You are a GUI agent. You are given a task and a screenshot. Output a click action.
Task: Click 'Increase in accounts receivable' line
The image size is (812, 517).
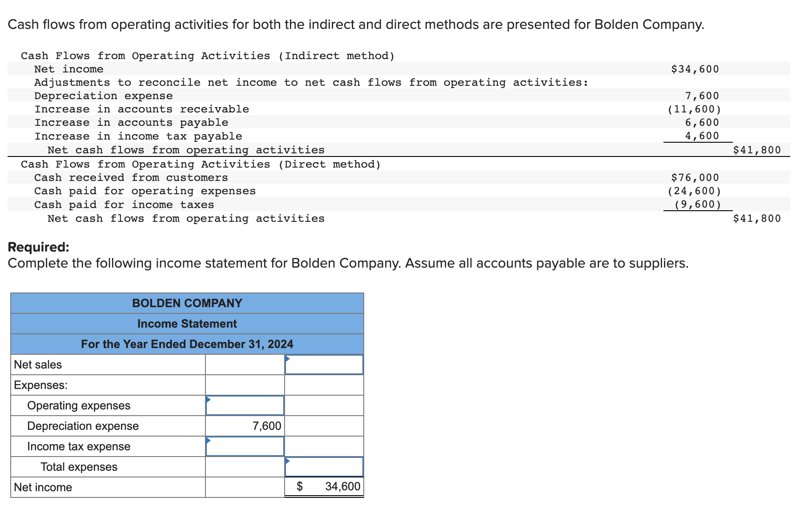(x=142, y=109)
